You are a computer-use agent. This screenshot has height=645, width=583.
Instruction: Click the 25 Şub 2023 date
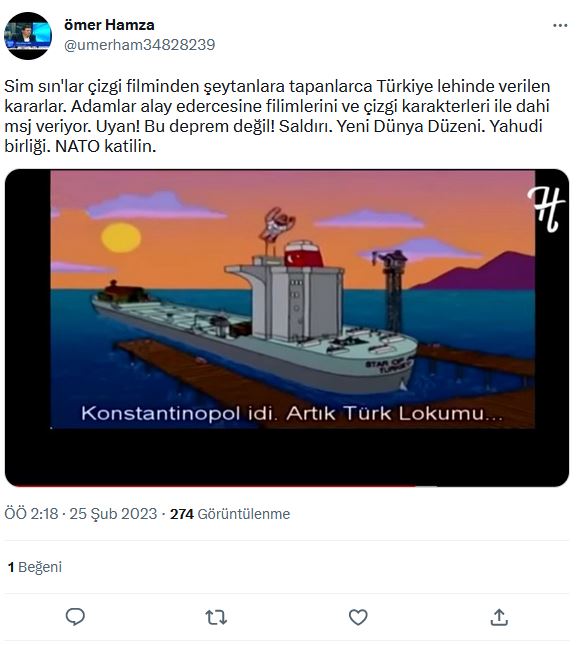113,514
